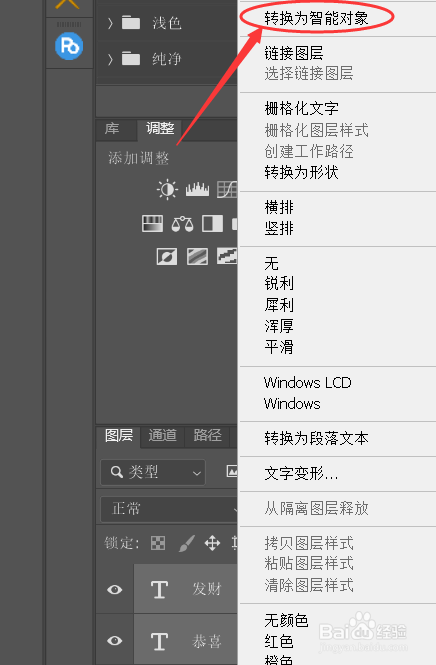Image resolution: width=436 pixels, height=665 pixels.
Task: Choose 横排 text orientation
Action: click(279, 207)
